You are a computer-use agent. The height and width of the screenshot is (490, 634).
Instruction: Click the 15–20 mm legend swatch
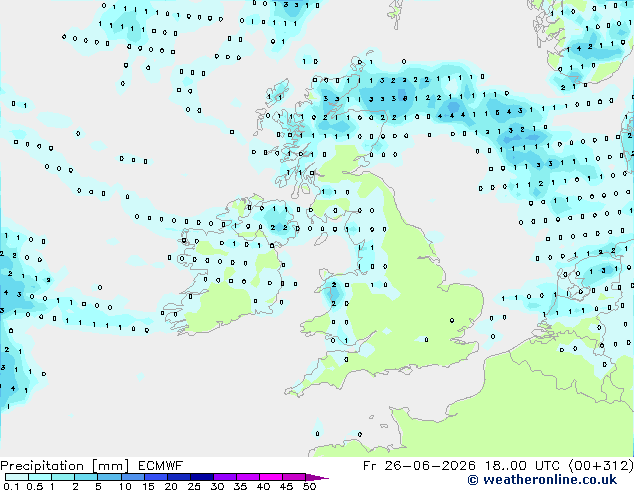(156, 477)
